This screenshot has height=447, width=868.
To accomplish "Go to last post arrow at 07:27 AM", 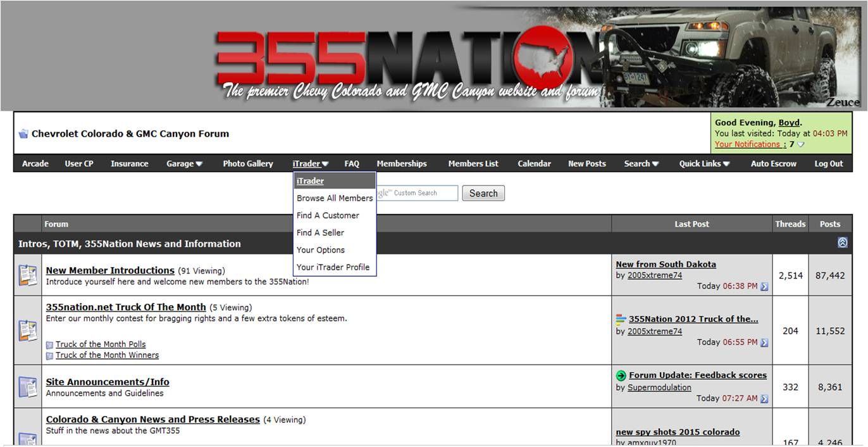I will 764,399.
